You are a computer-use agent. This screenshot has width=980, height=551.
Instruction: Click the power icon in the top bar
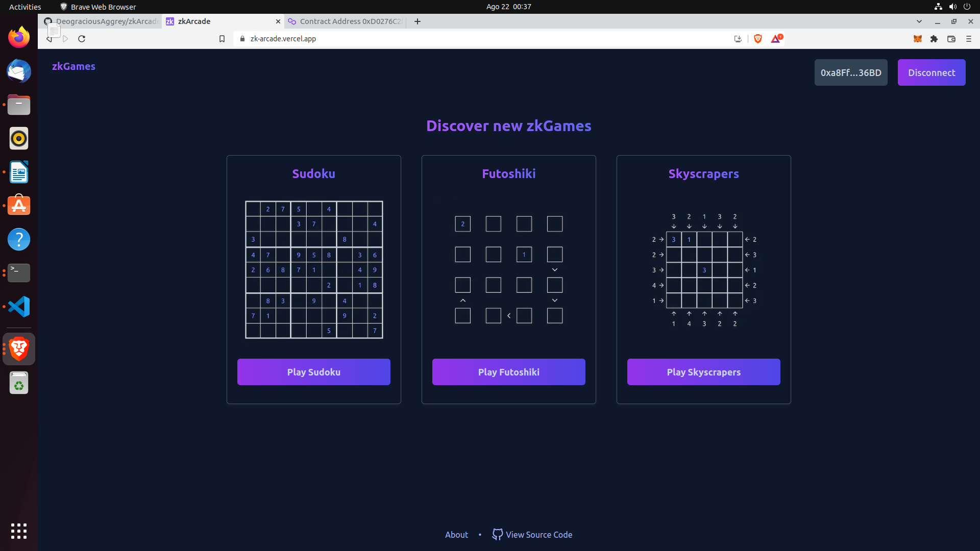point(967,7)
